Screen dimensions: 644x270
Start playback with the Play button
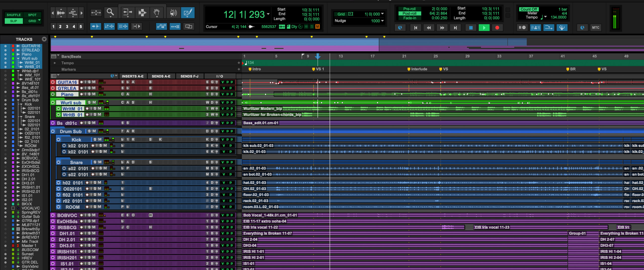click(x=484, y=28)
